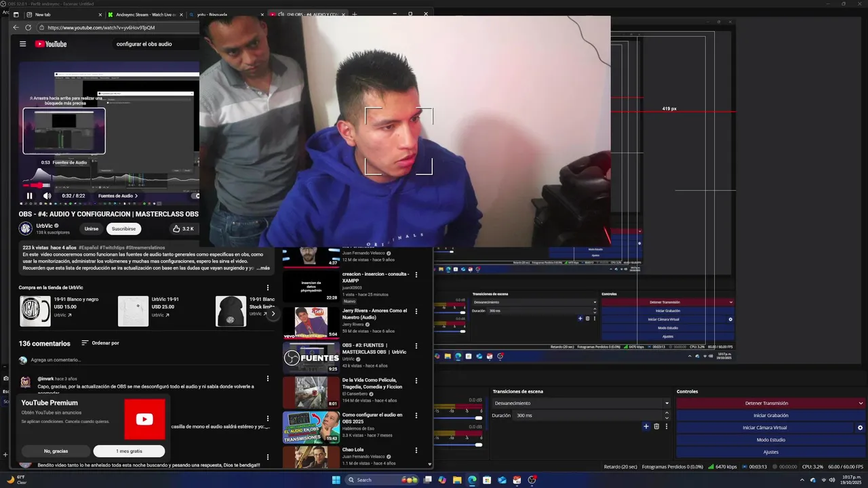Open the 'UrbVic 19-91' shirt product
Image resolution: width=868 pixels, height=488 pixels.
(x=133, y=311)
